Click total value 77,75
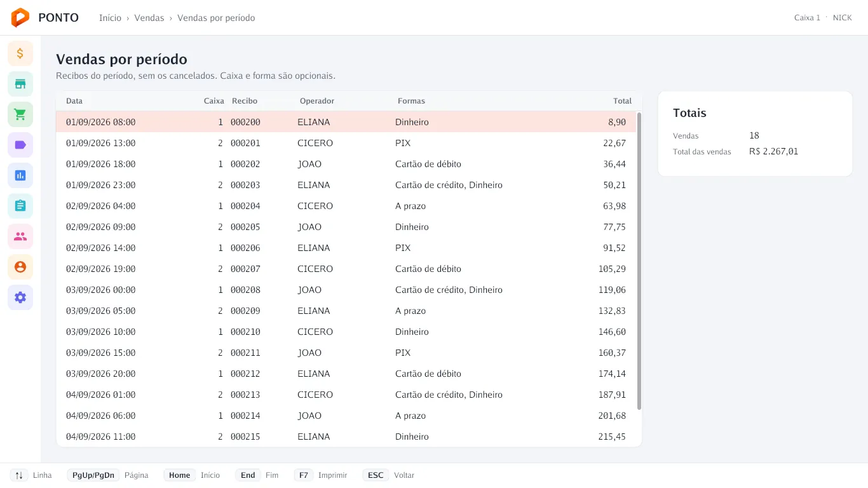This screenshot has height=488, width=868. (614, 227)
